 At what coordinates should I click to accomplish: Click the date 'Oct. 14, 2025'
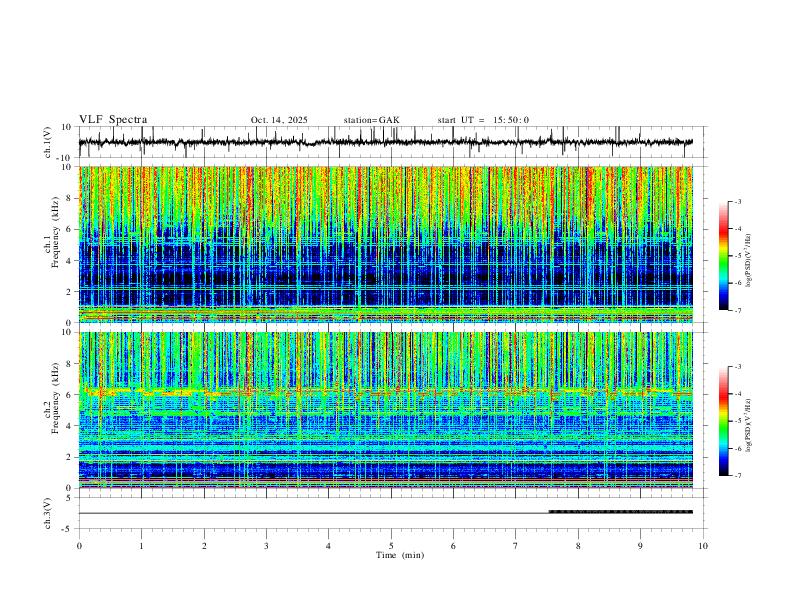[279, 120]
